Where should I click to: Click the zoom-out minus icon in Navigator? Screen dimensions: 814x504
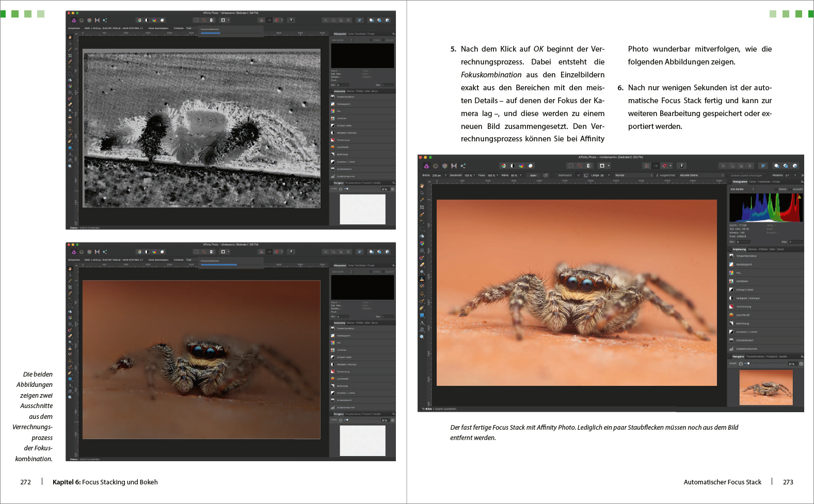point(741,364)
